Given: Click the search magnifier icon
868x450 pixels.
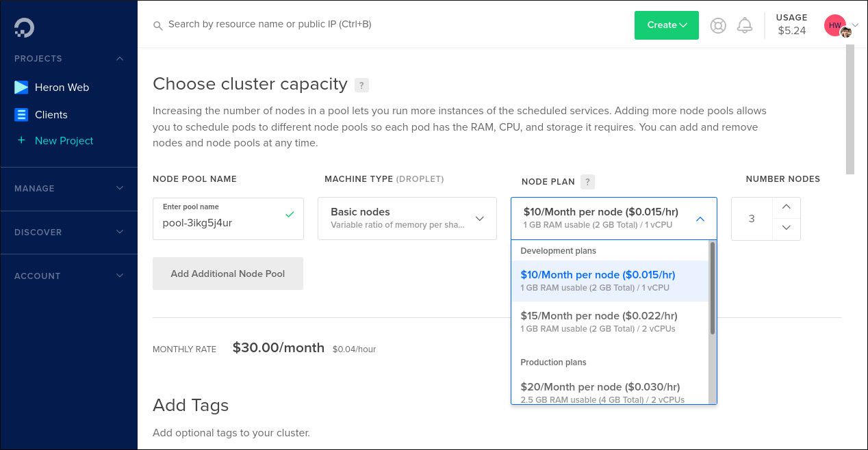Looking at the screenshot, I should 158,25.
